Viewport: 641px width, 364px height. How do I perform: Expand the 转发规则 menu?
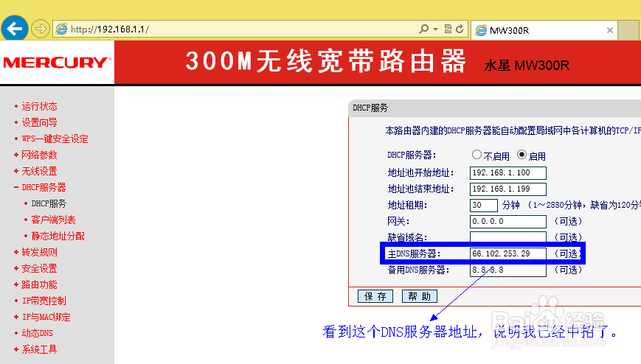(39, 252)
